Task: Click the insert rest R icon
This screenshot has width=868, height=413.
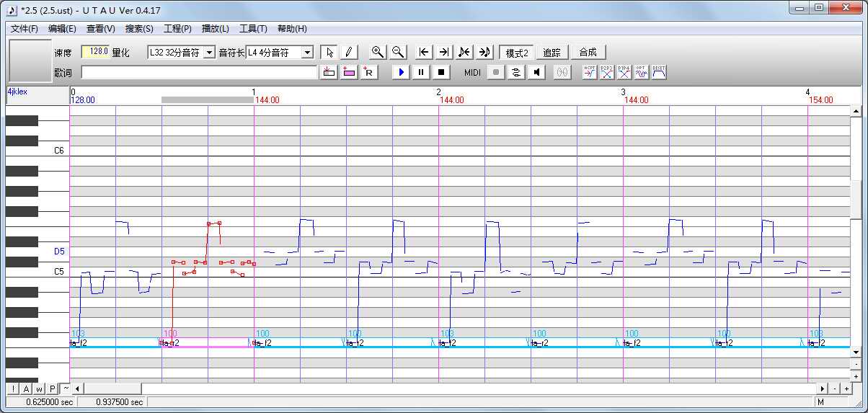Action: pyautogui.click(x=369, y=72)
